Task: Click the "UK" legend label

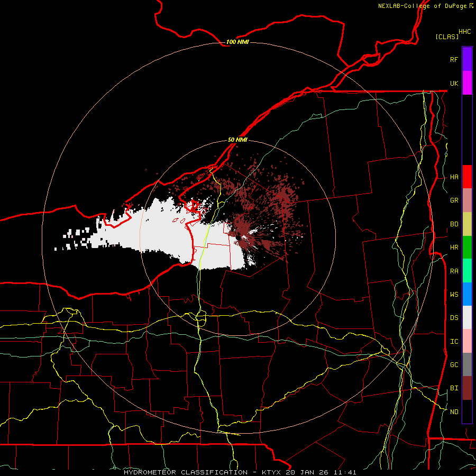Action: coord(454,83)
